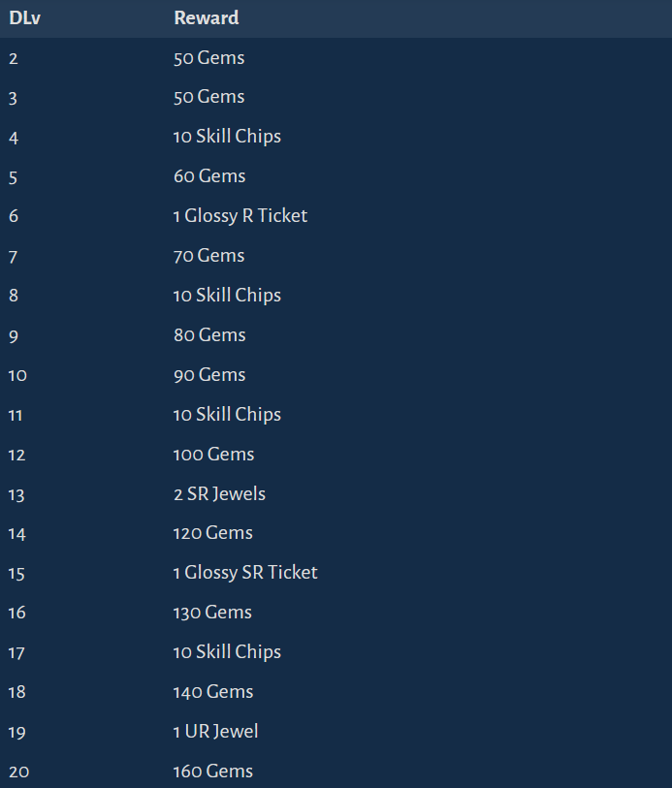Click the 100 Gems reward cell
This screenshot has height=788, width=672.
213,455
